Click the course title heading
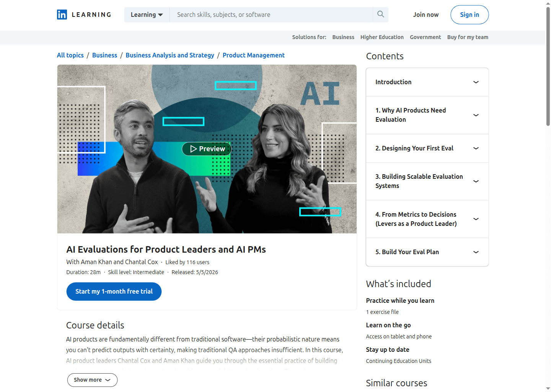Image resolution: width=551 pixels, height=392 pixels. (x=166, y=249)
